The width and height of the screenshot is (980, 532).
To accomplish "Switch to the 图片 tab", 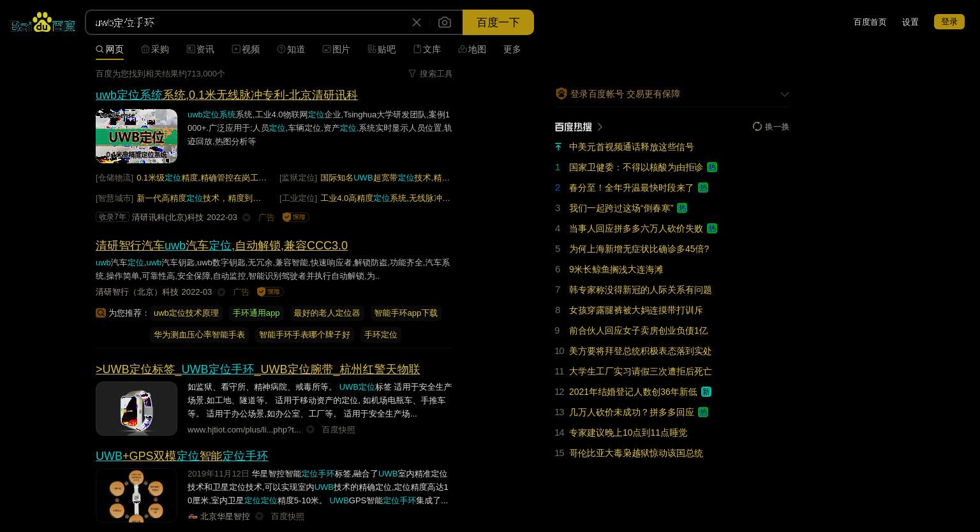I will tap(336, 49).
